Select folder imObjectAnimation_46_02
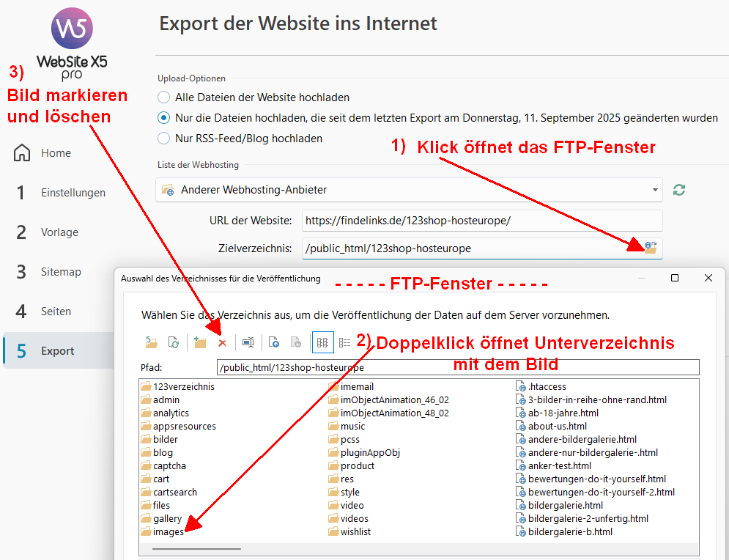729x560 pixels. coord(388,399)
